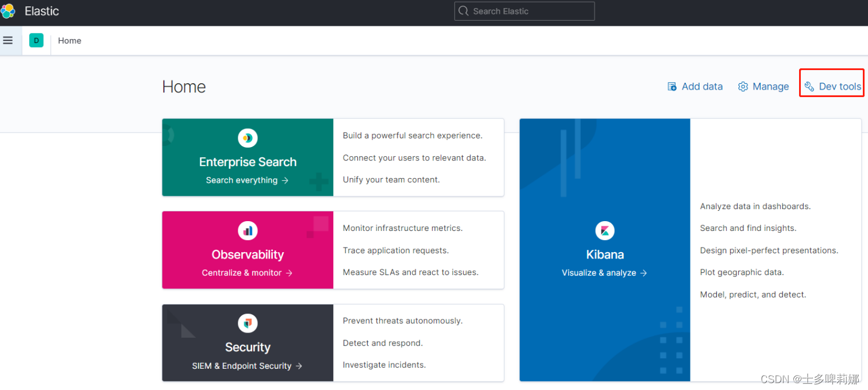Screen dimensions: 868x390
Task: Click the Kibana logo icon
Action: 605,230
